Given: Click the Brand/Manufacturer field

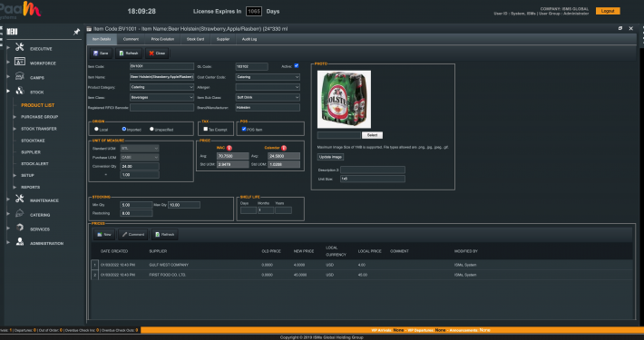Looking at the screenshot, I should (268, 108).
